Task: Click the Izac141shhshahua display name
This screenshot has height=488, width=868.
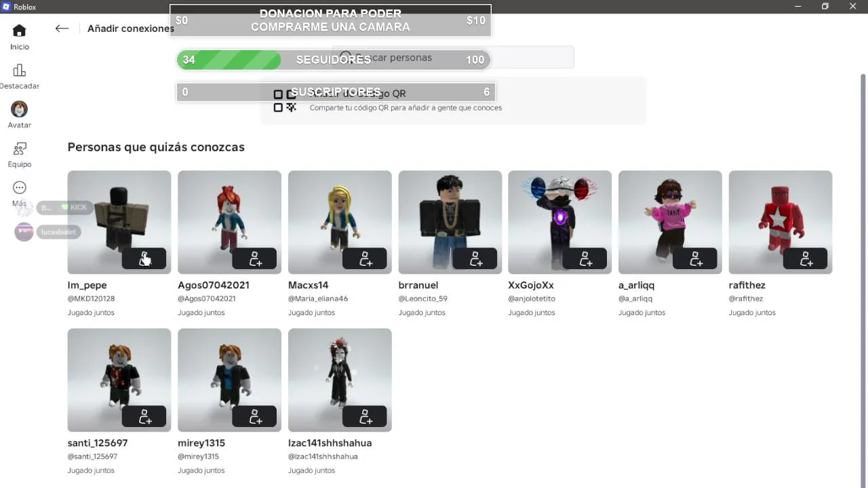Action: coord(330,443)
